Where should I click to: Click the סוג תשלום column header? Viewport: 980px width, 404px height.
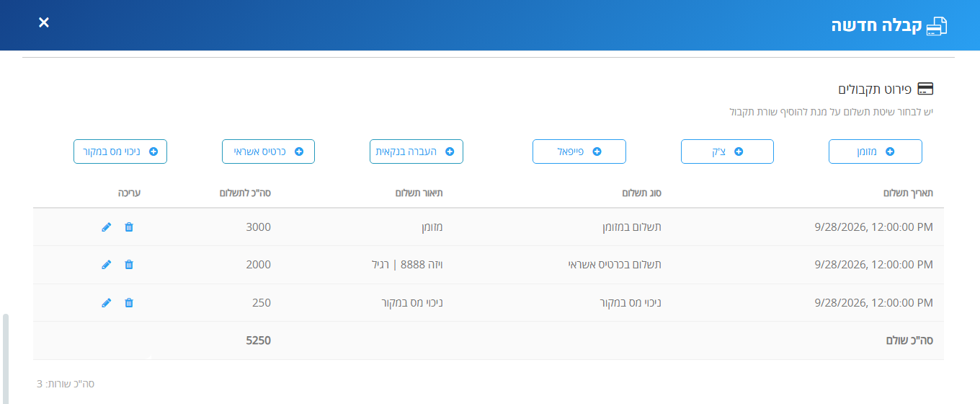point(642,193)
